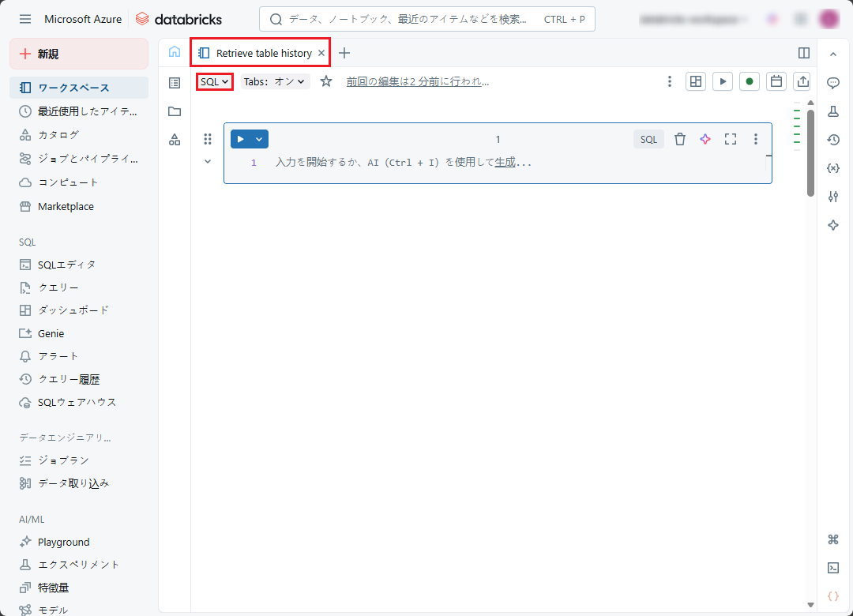Click the green compute status indicator
This screenshot has width=853, height=616.
[x=749, y=81]
